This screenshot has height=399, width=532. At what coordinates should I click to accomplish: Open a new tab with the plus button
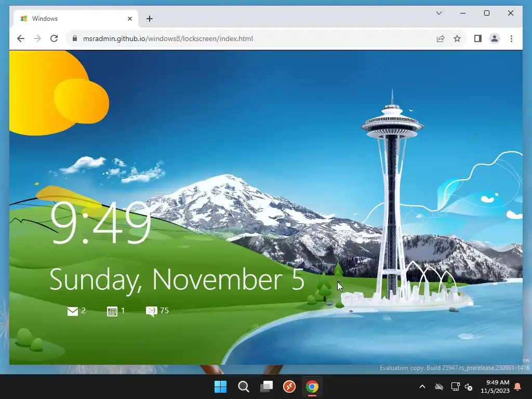tap(150, 19)
